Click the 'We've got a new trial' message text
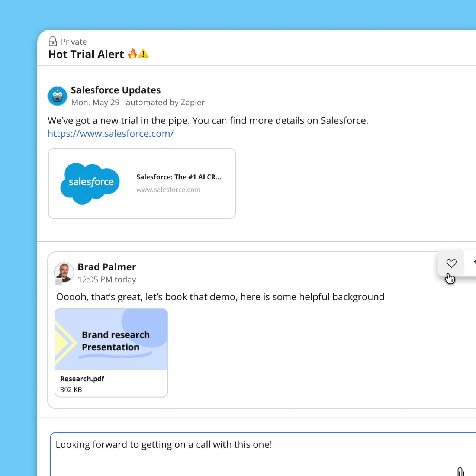This screenshot has height=476, width=476. pos(208,120)
